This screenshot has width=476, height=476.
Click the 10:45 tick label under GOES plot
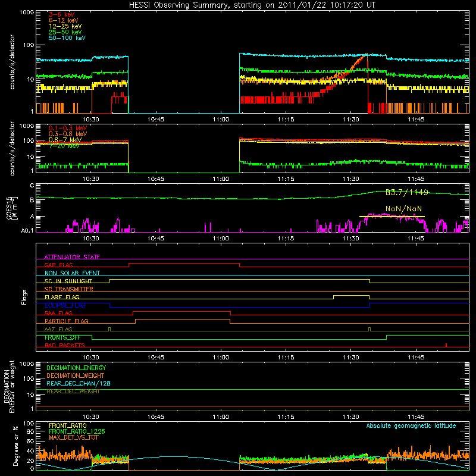[x=156, y=239]
